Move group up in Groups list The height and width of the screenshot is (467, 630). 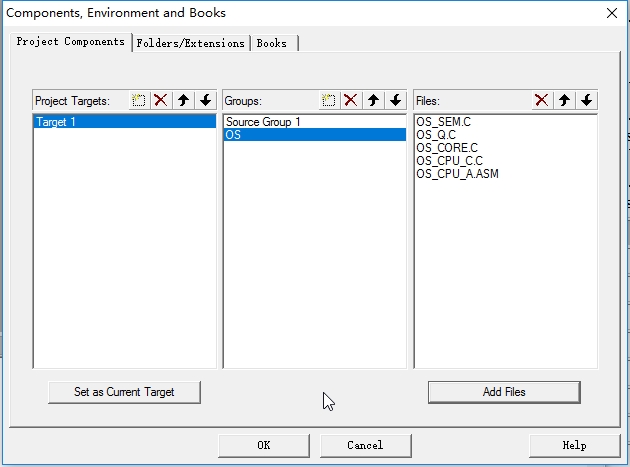(x=373, y=100)
